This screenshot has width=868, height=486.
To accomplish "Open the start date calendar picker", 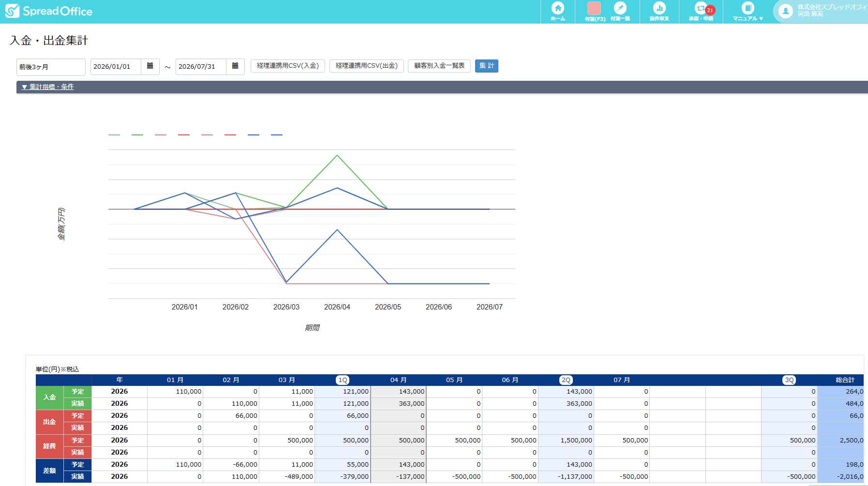I will [150, 66].
